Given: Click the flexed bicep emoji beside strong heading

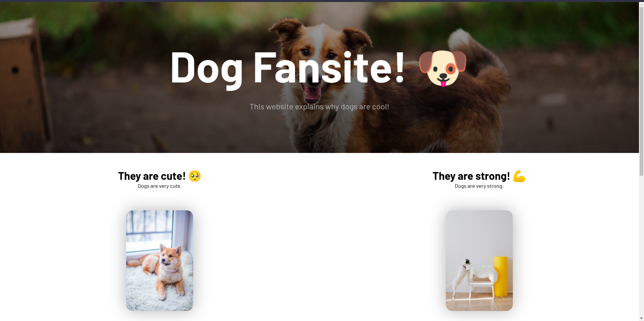Looking at the screenshot, I should point(519,176).
